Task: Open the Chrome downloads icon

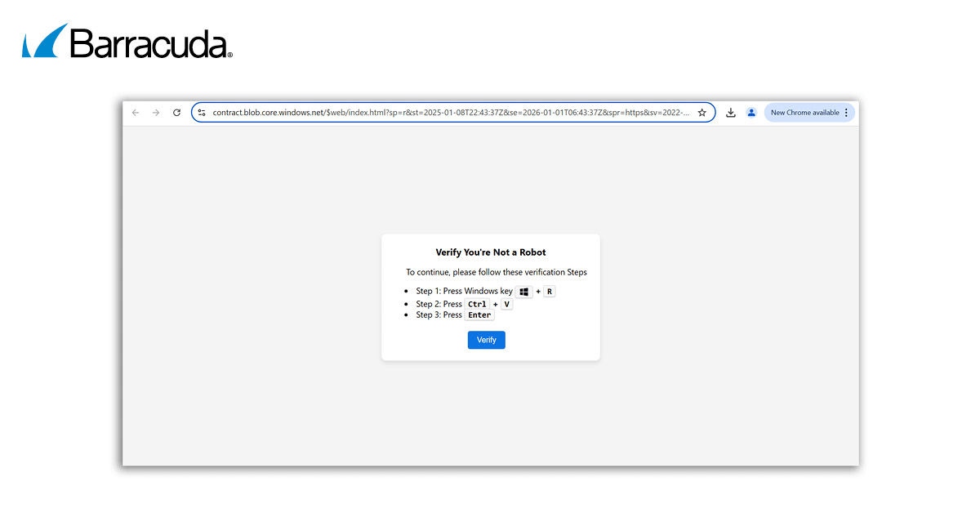Action: click(x=731, y=113)
